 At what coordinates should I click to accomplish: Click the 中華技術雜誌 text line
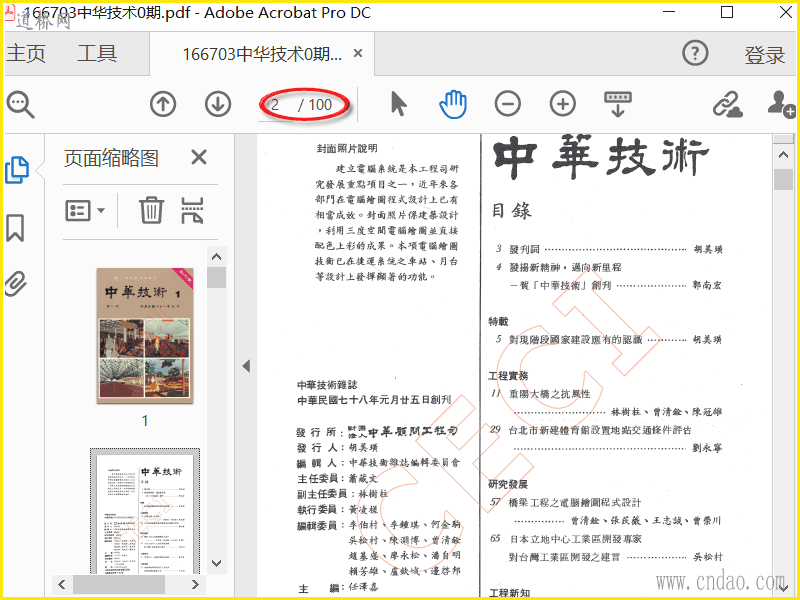click(x=328, y=385)
